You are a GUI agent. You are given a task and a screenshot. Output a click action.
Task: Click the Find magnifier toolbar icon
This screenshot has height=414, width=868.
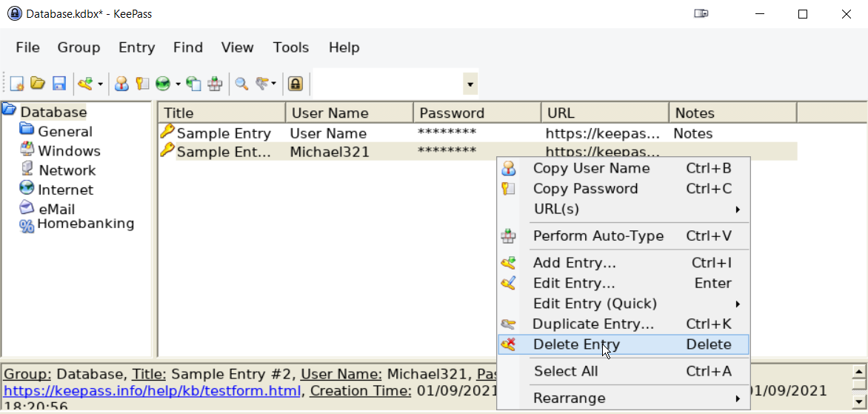(241, 84)
